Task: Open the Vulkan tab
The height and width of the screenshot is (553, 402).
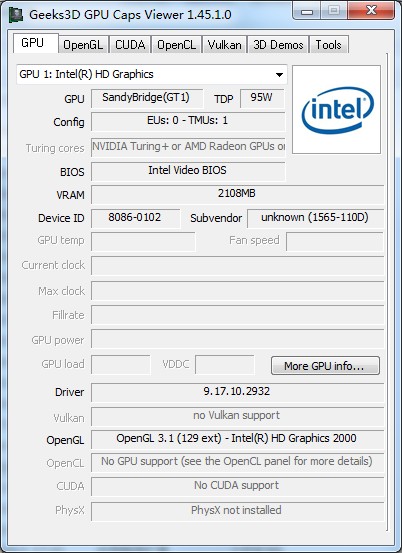Action: [224, 45]
